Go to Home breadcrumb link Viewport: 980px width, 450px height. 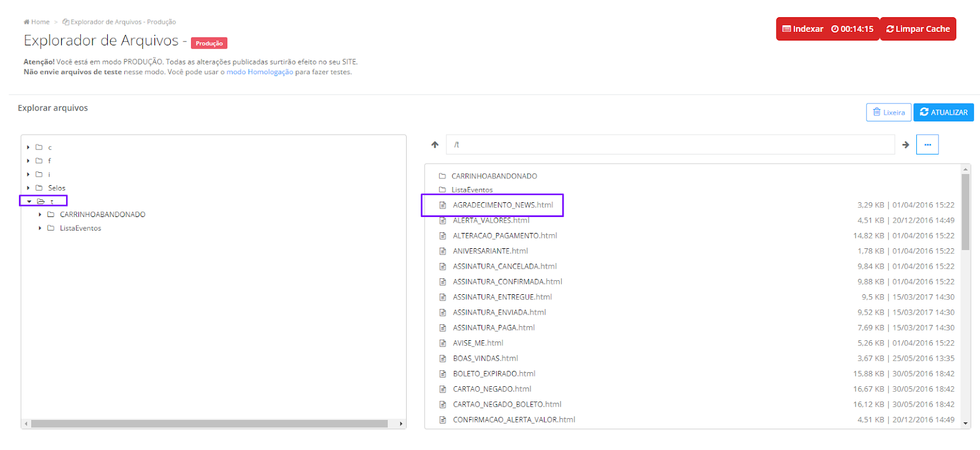click(36, 22)
